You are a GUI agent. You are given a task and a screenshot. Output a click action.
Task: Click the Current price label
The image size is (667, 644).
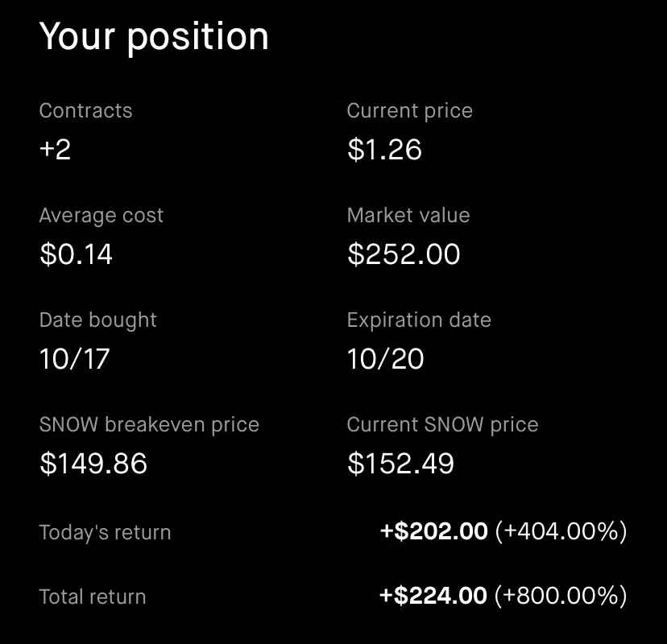pyautogui.click(x=409, y=110)
